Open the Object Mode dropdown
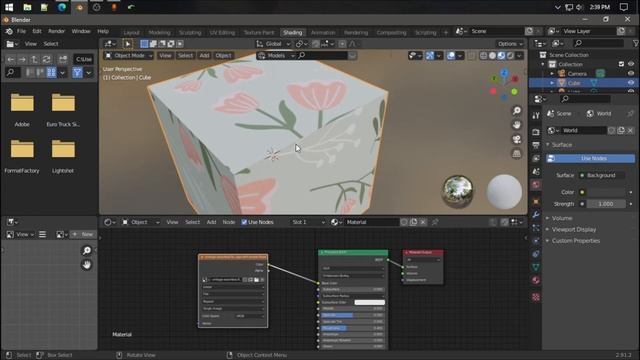The image size is (640, 360). click(x=129, y=56)
